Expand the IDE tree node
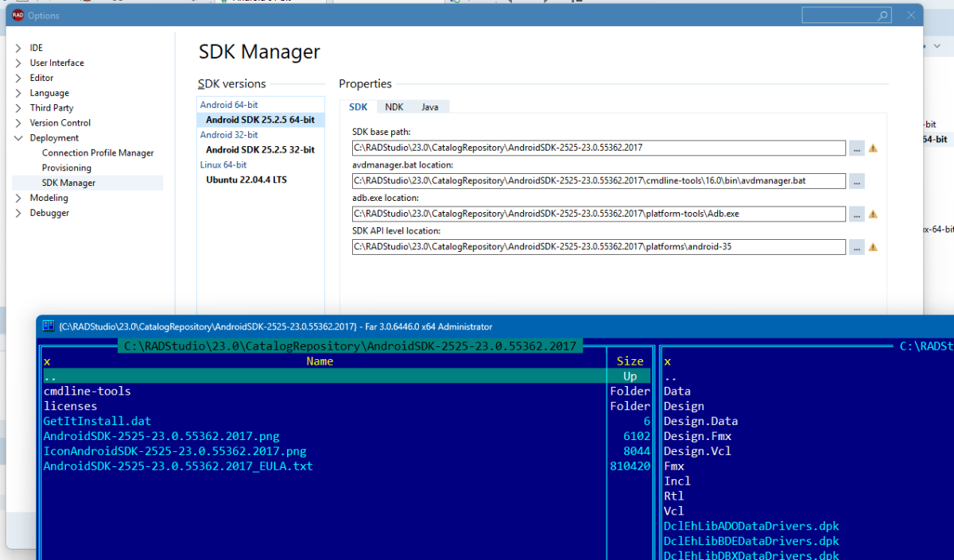The width and height of the screenshot is (954, 560). (x=18, y=48)
